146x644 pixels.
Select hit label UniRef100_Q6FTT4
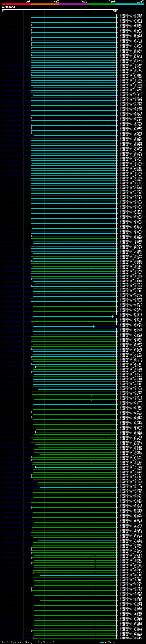pyautogui.click(x=131, y=543)
